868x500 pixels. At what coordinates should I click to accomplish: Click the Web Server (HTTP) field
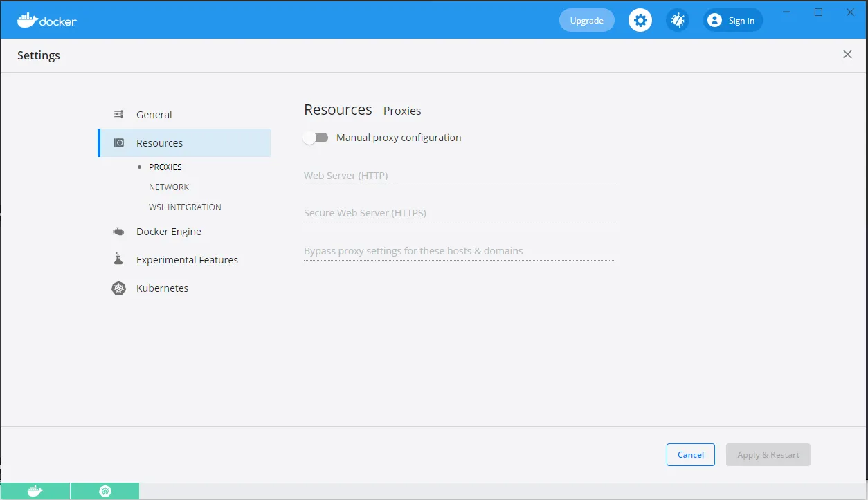[x=460, y=176]
